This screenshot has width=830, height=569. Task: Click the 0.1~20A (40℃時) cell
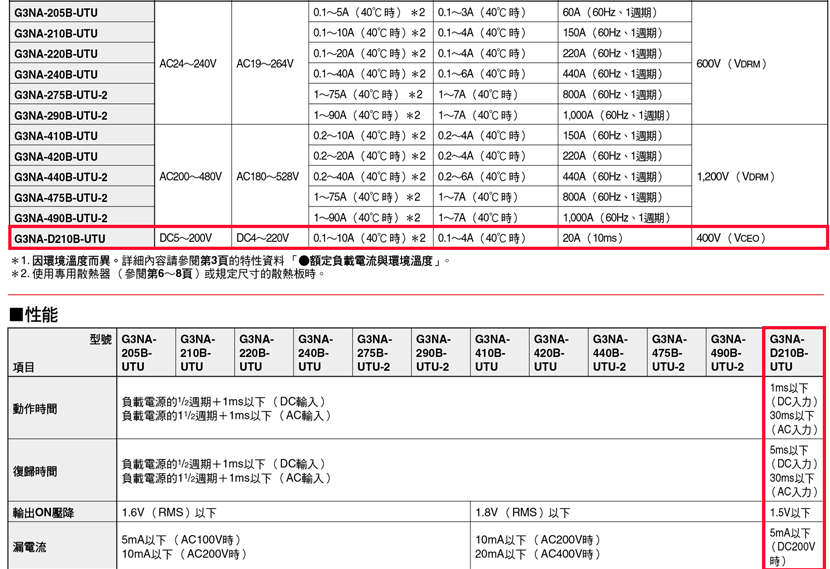tap(369, 53)
